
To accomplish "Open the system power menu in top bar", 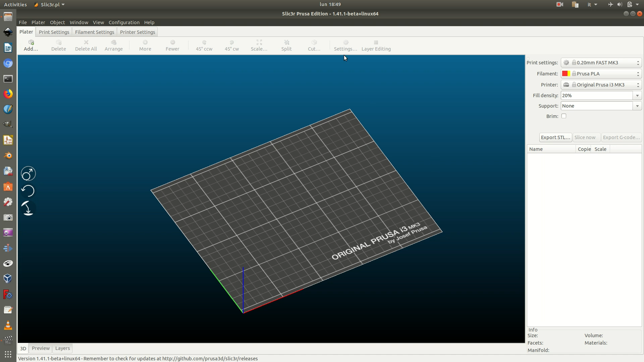I will tap(633, 5).
